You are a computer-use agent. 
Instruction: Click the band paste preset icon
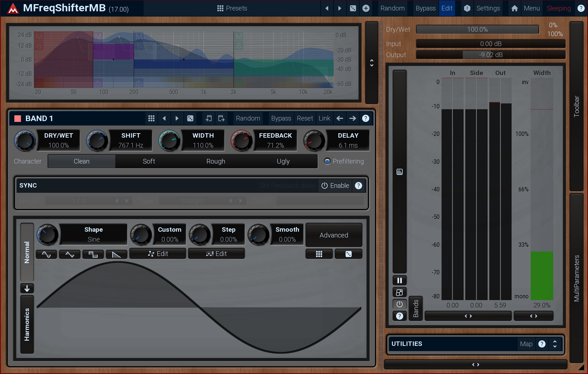point(221,118)
